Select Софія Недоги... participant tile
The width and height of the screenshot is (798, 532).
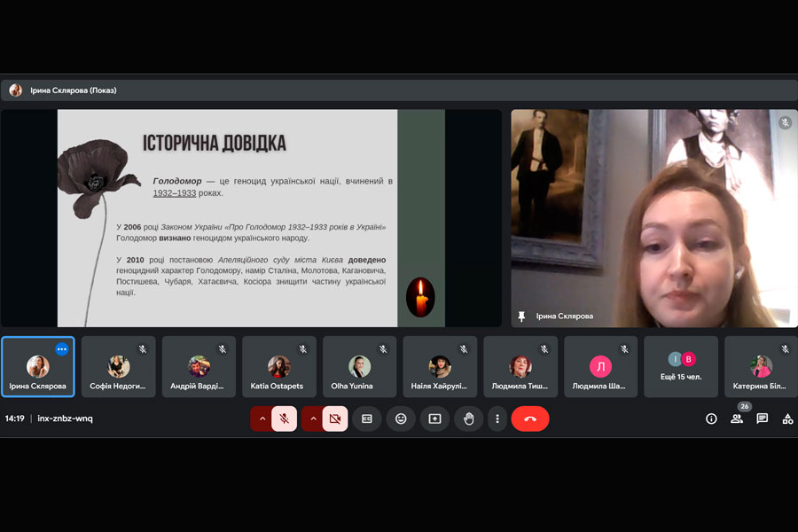click(118, 366)
